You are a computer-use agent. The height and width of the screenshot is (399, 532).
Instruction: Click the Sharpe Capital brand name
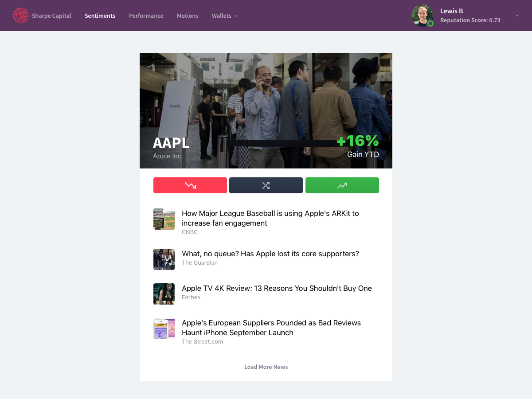[51, 16]
